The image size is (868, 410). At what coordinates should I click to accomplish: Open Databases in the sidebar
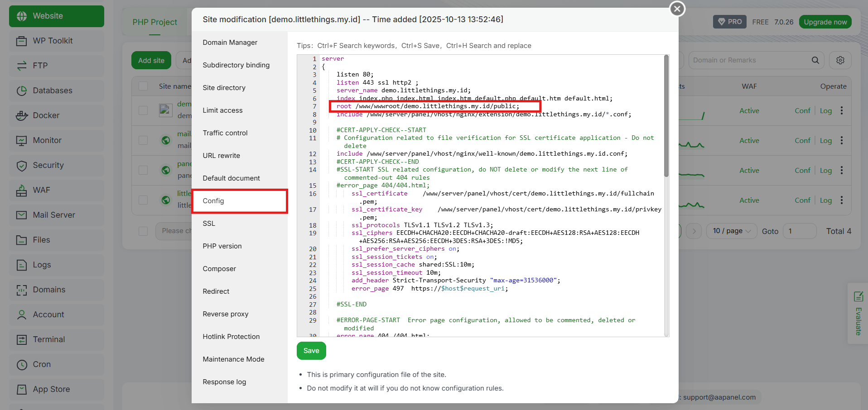pyautogui.click(x=57, y=91)
